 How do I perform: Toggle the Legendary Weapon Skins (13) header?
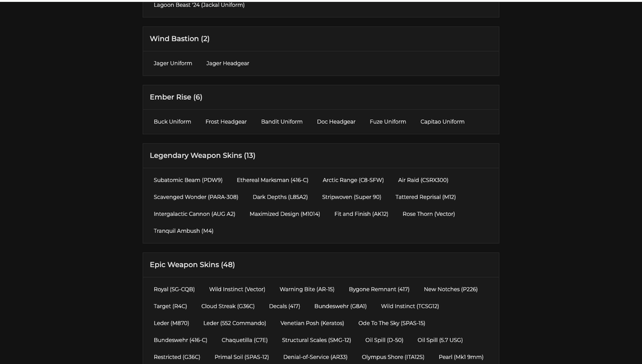coord(320,155)
